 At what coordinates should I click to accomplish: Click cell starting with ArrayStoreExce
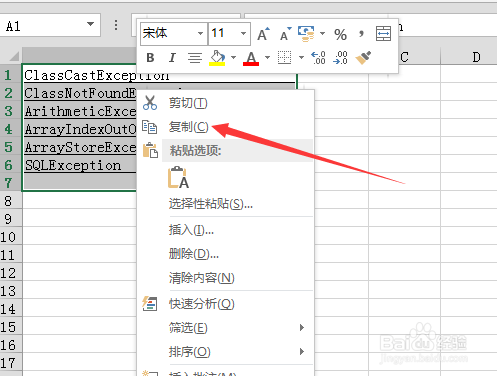coord(79,147)
